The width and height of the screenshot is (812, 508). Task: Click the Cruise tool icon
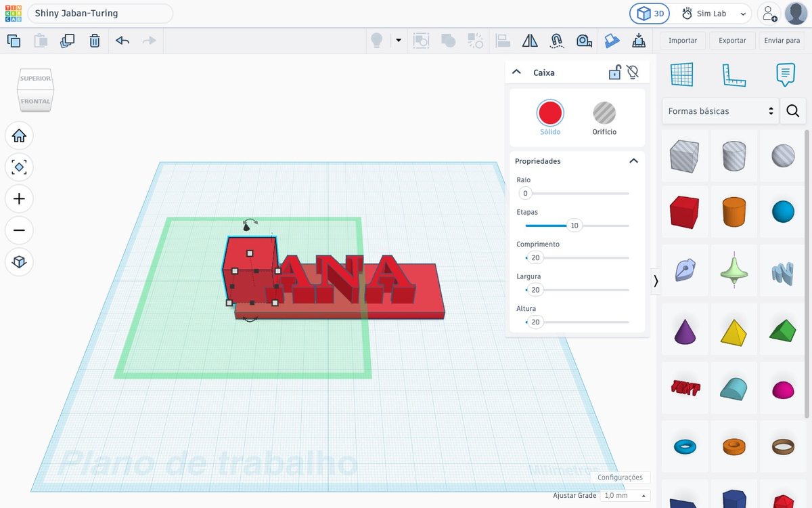tap(557, 41)
